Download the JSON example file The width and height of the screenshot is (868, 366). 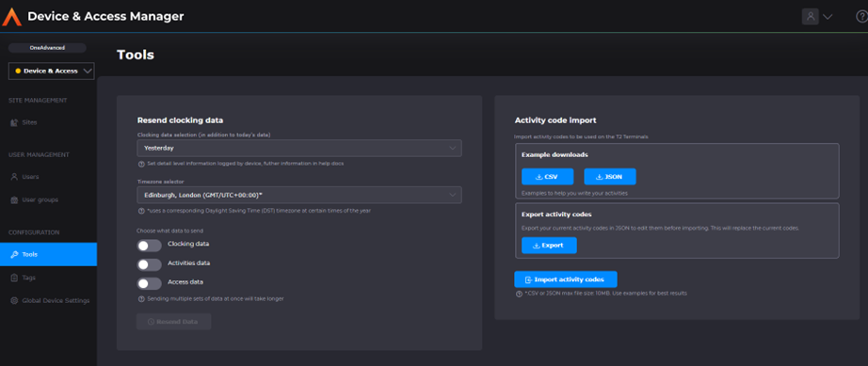[x=610, y=177]
